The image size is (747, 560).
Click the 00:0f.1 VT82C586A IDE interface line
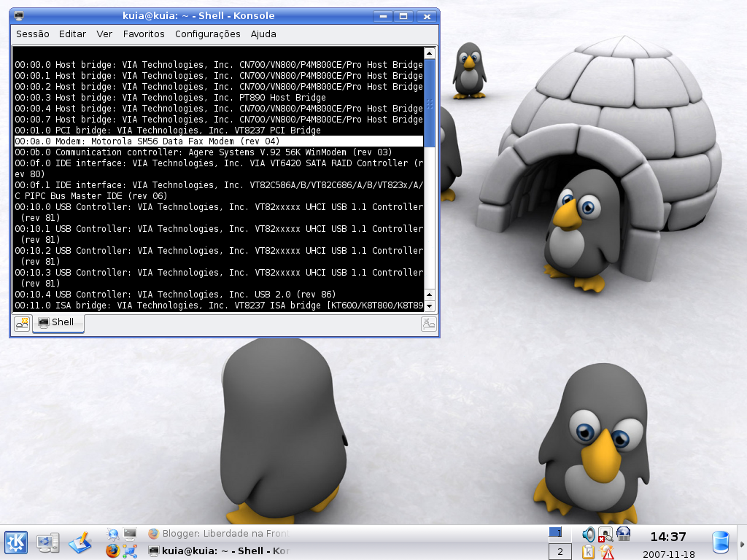[219, 190]
